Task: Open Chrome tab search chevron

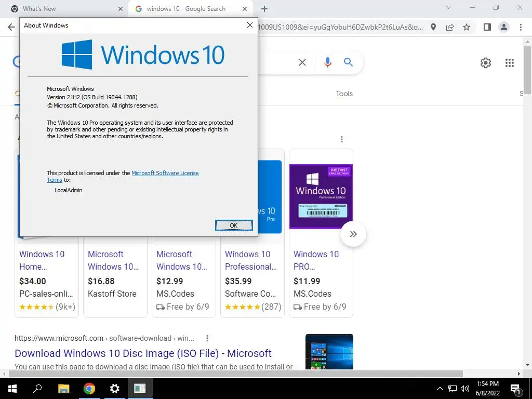Action: coord(448,7)
